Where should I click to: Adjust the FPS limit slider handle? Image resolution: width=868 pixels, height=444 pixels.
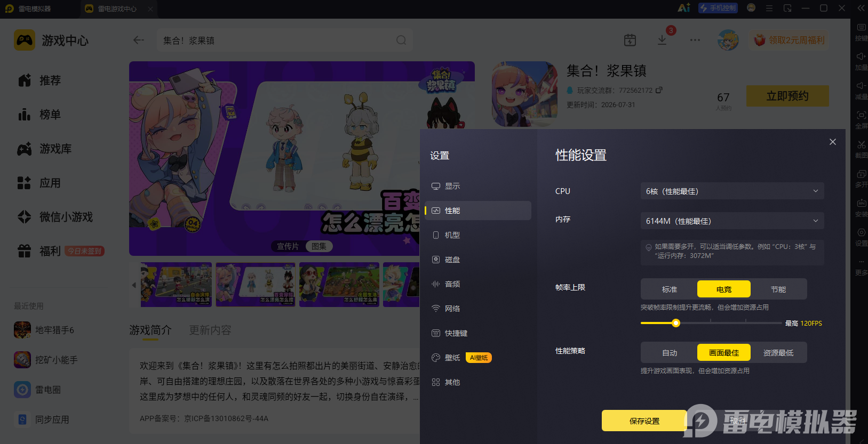676,323
